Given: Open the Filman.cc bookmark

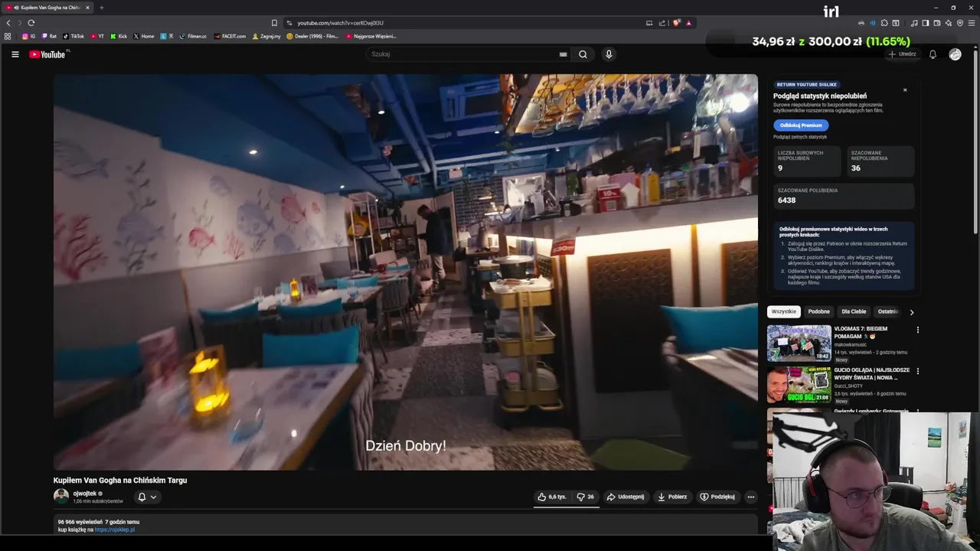Looking at the screenshot, I should click(193, 36).
